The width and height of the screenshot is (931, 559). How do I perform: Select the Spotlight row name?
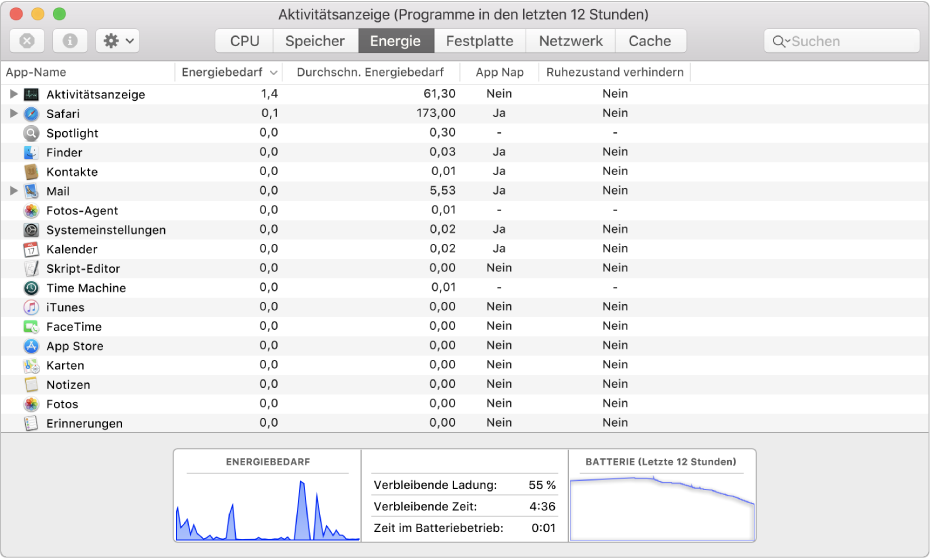[72, 133]
